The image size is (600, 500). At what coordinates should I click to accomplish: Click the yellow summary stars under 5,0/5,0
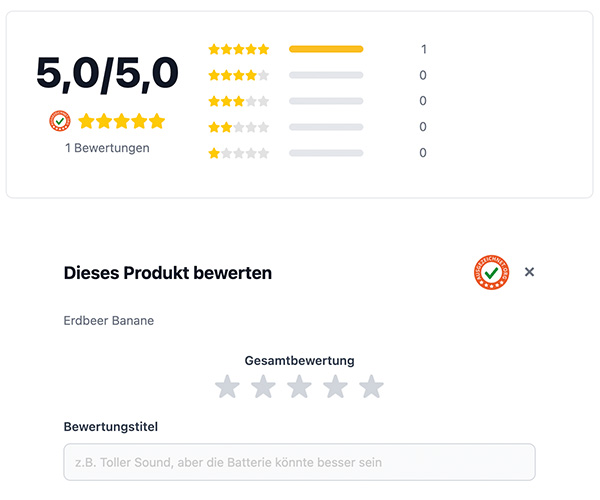tap(121, 121)
